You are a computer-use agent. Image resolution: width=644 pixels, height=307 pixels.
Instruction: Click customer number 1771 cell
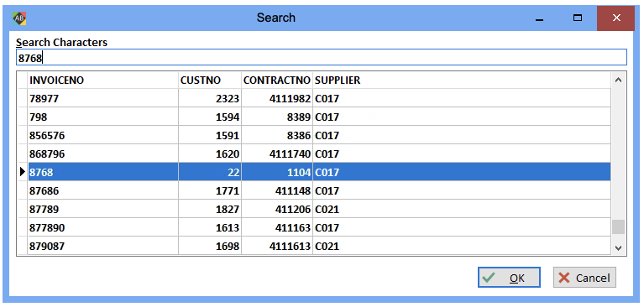click(x=210, y=191)
